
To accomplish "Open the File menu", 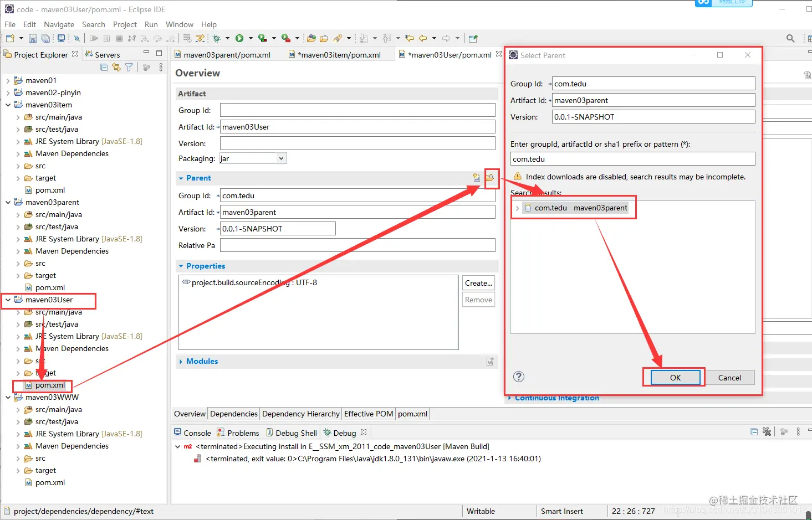I will pos(10,24).
